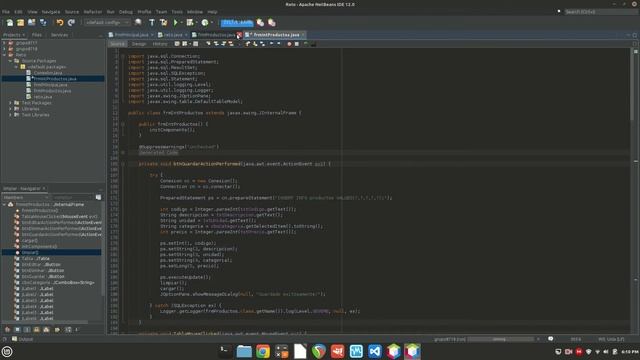Viewport: 640px width, 360px height.
Task: Click the last icon in main toolbar
Action: (272, 22)
